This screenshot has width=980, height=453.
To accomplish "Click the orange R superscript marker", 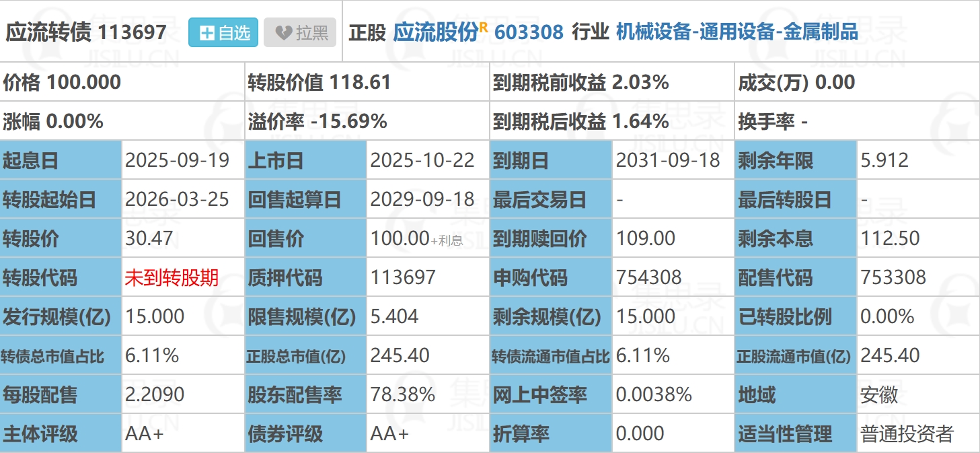I will pyautogui.click(x=484, y=26).
